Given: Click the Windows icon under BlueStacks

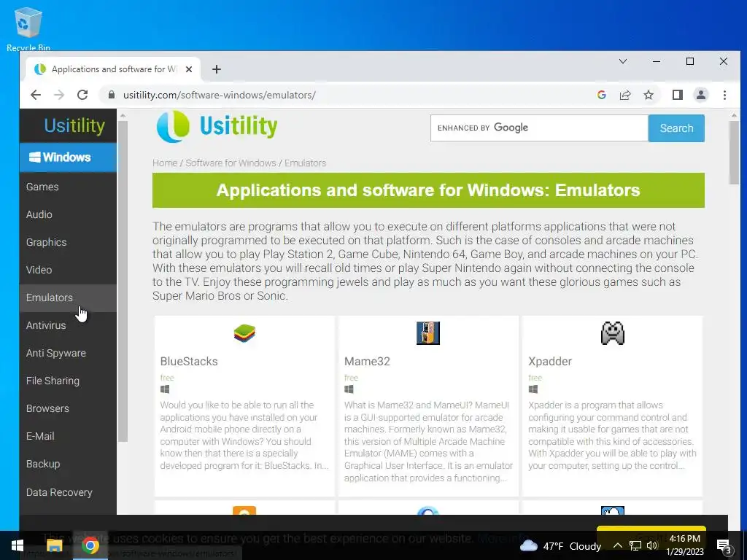Looking at the screenshot, I should coord(165,389).
